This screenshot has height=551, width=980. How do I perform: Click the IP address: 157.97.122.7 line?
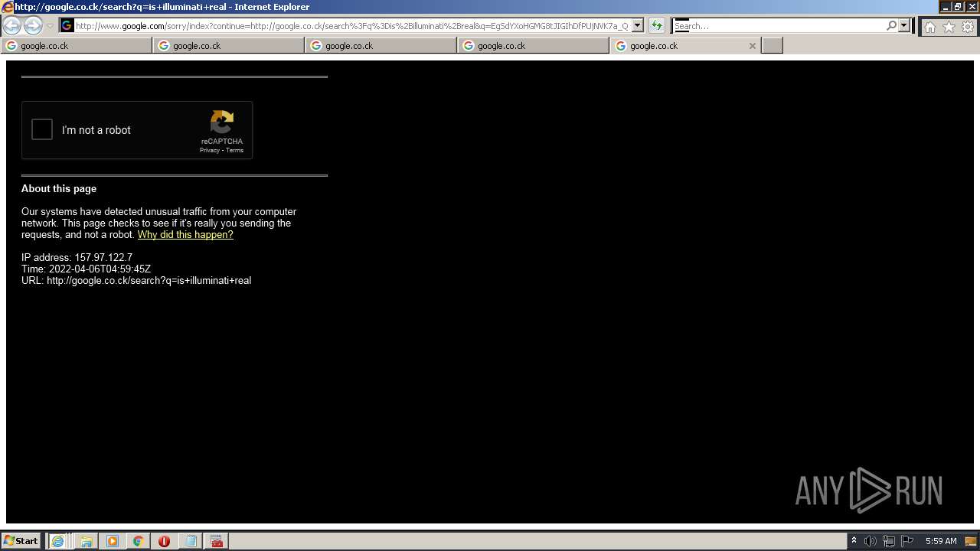point(77,258)
